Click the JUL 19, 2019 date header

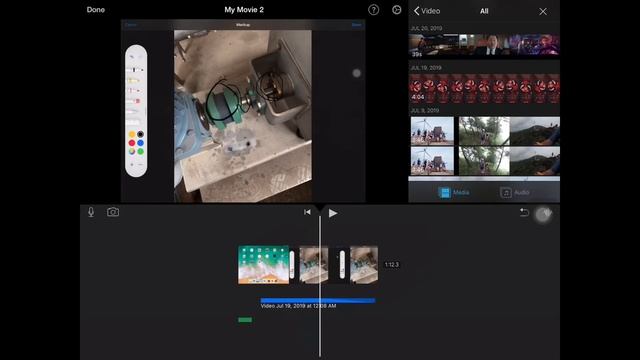point(426,68)
